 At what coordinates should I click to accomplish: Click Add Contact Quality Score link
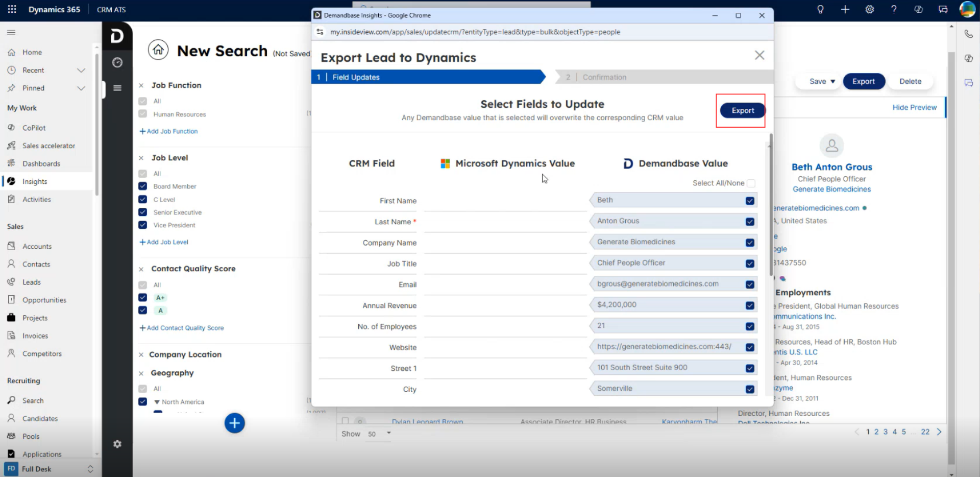click(x=182, y=328)
